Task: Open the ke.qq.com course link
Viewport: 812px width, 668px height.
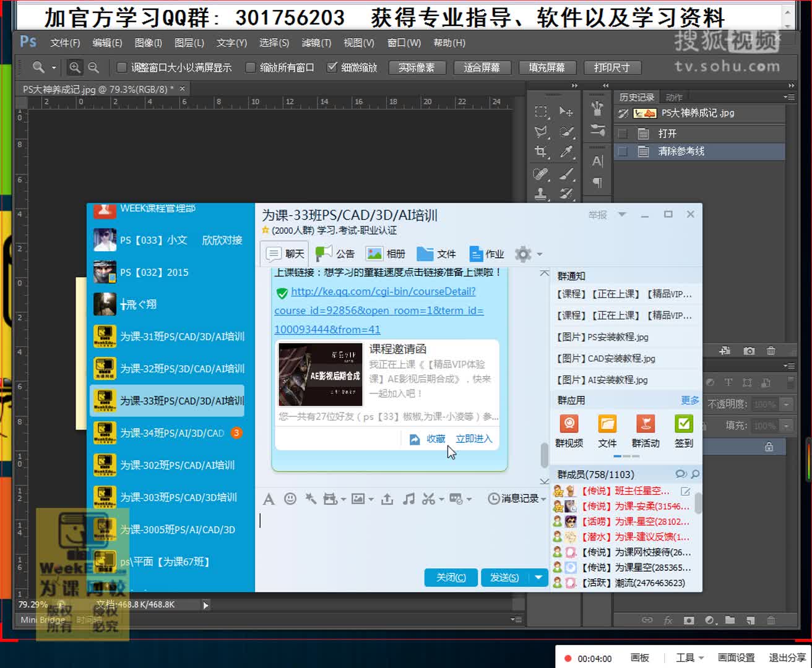Action: (x=379, y=310)
